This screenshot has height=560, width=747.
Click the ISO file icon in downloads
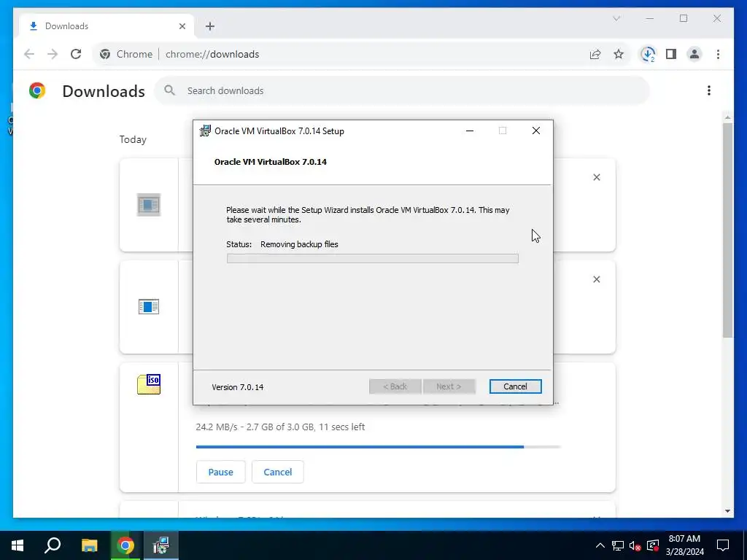coord(149,384)
